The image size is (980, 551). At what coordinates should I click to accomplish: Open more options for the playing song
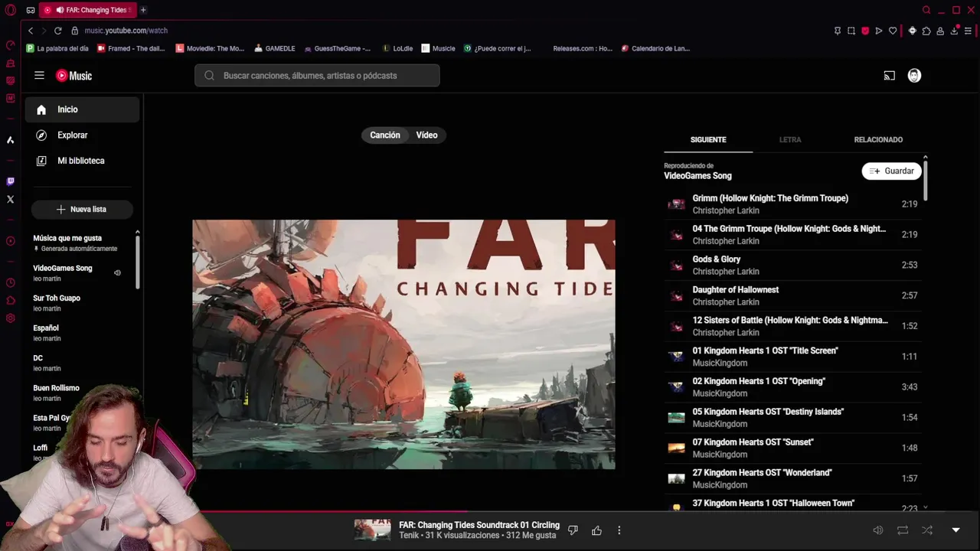point(619,530)
